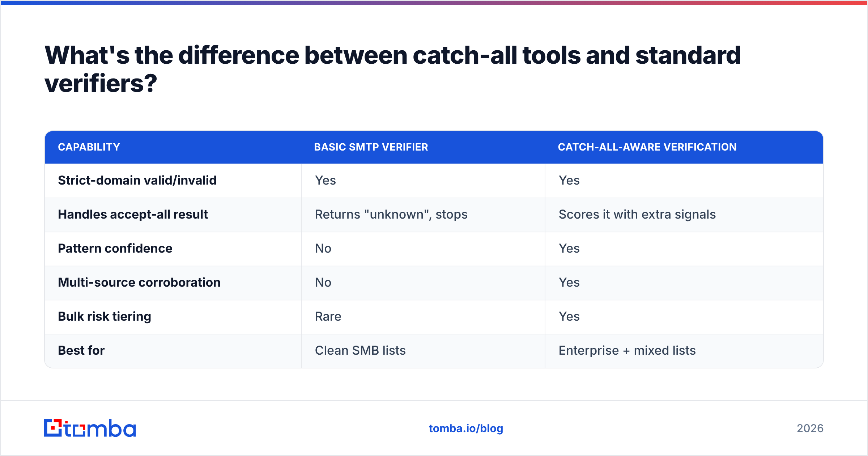
Task: Click the Multi-source corroboration row label
Action: (139, 282)
